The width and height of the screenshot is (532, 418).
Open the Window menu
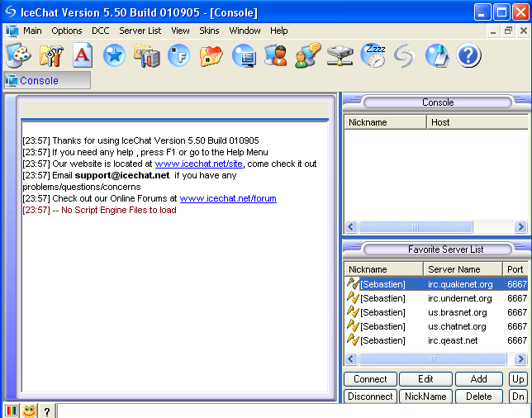[245, 31]
